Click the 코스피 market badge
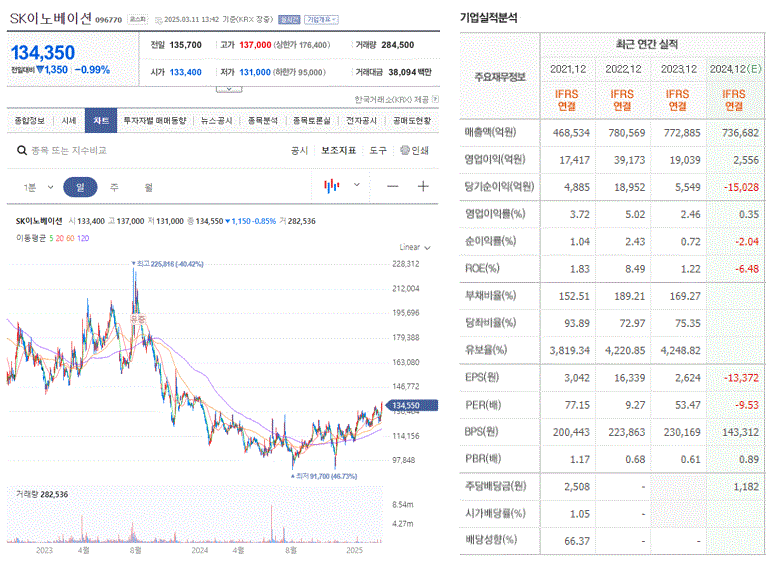This screenshot has width=776, height=569. pos(138,19)
